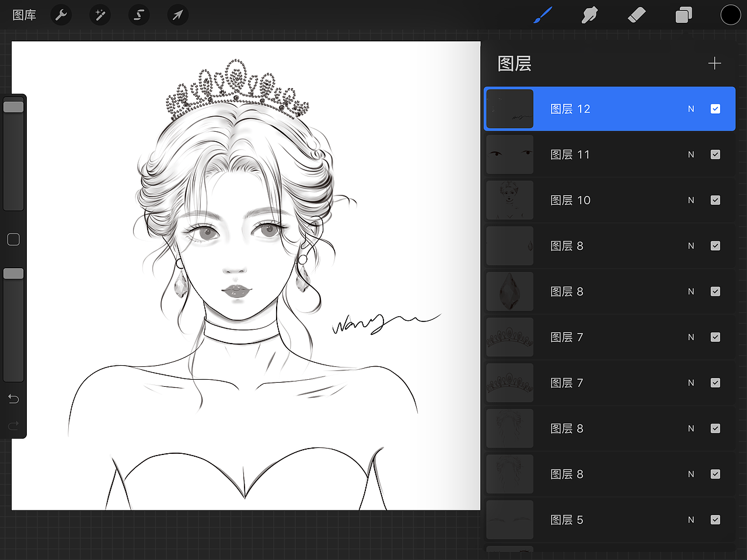Add a new layer with plus icon

point(715,63)
